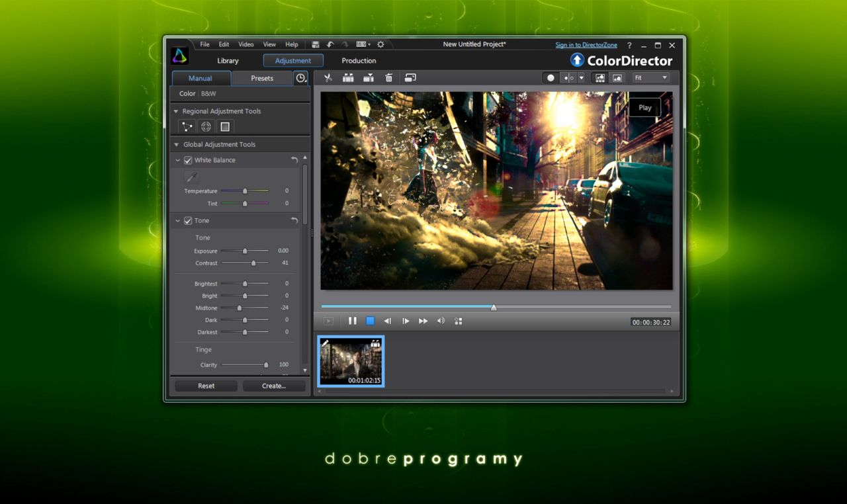Reset Tone with its undo arrow

(x=294, y=220)
